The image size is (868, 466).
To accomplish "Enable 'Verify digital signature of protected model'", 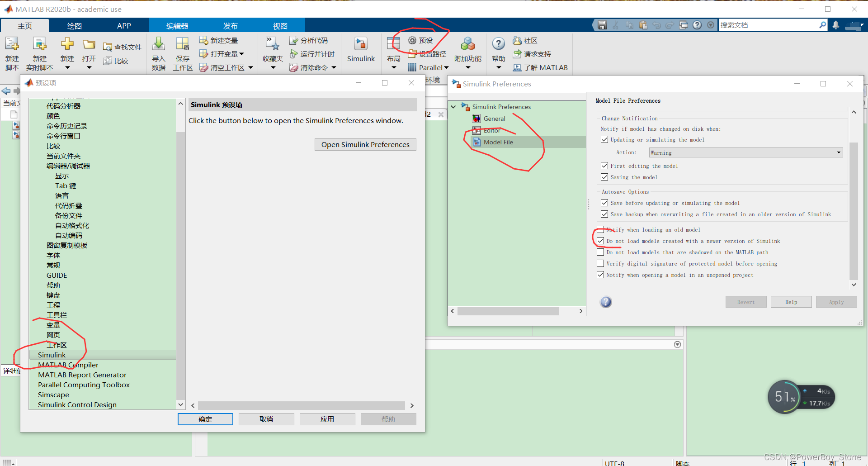I will [x=600, y=263].
